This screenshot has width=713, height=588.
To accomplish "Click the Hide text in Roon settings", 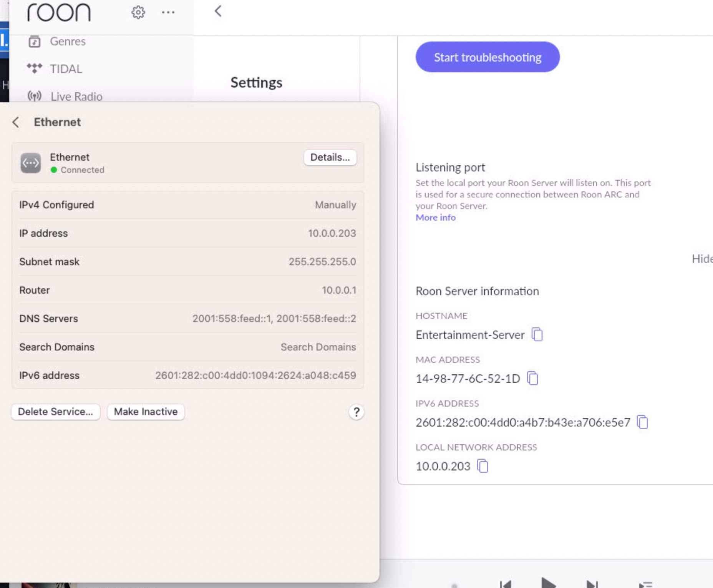I will click(x=702, y=259).
